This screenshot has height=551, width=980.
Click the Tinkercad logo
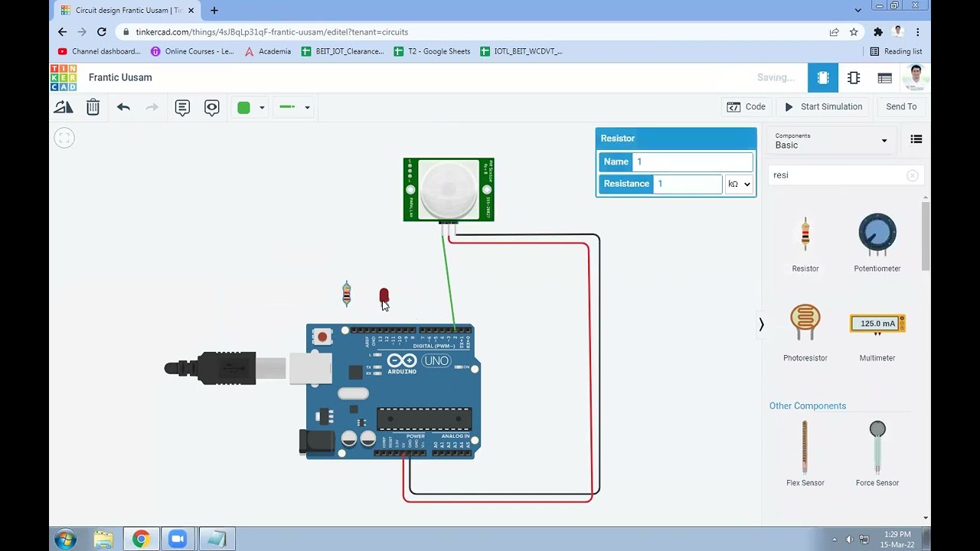coord(64,77)
